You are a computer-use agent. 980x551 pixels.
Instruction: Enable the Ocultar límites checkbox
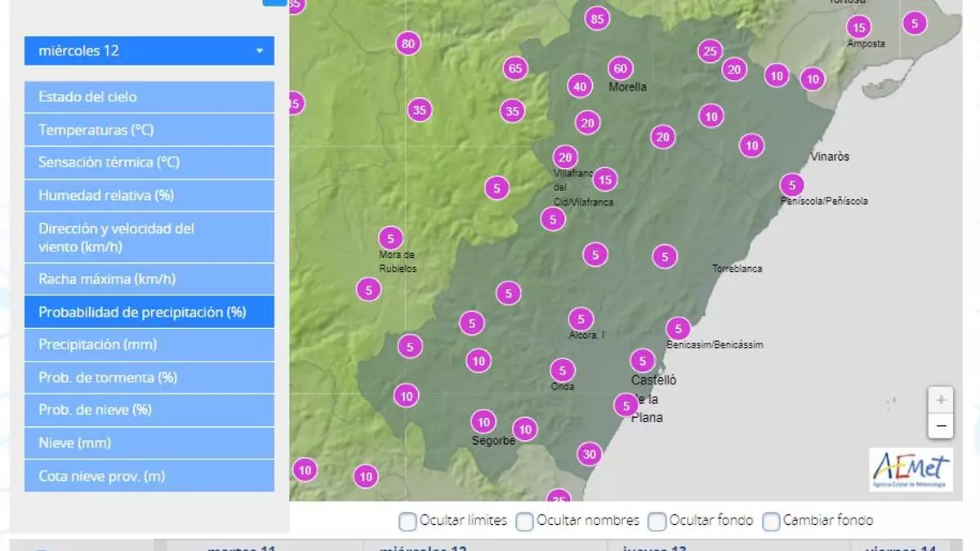(x=408, y=521)
